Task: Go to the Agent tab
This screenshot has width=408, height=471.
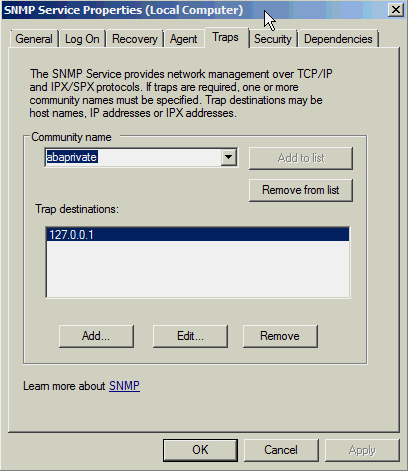Action: tap(183, 39)
